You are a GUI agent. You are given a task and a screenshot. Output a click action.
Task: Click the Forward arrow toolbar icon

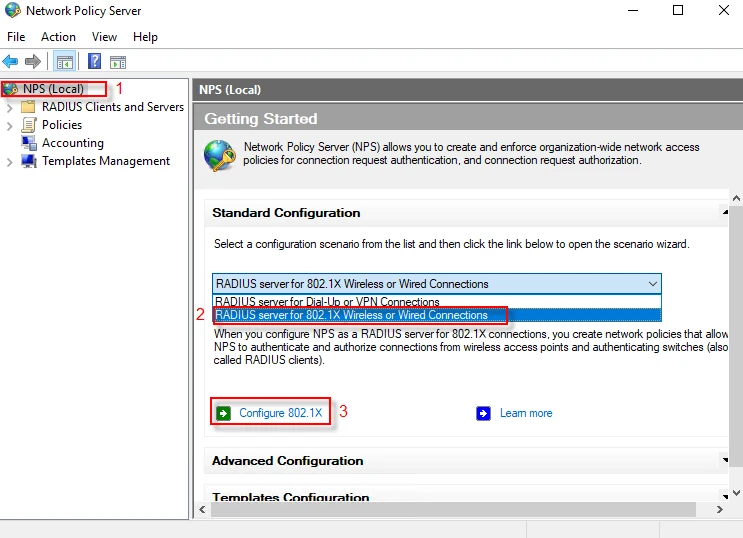click(32, 62)
